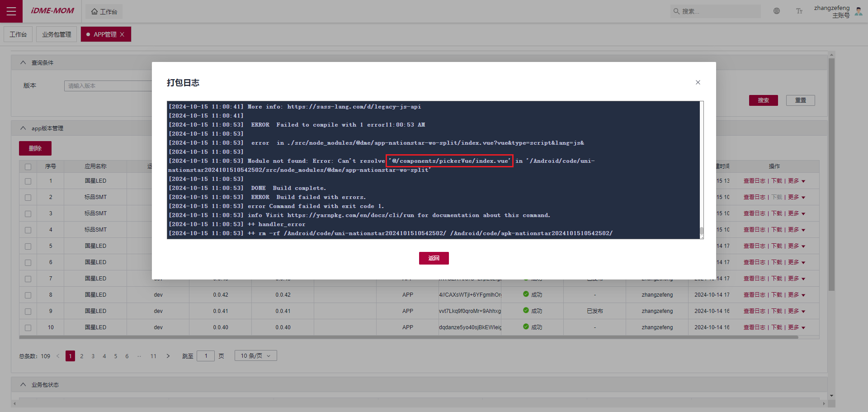Click the user avatar icon
The height and width of the screenshot is (412, 868).
[x=859, y=11]
